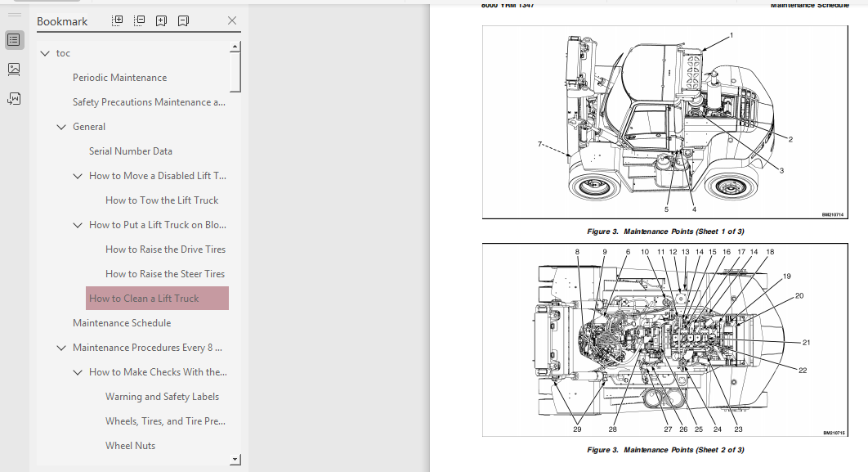Screen dimensions: 868x472
Task: Add a new bookmark icon
Action: (x=161, y=20)
